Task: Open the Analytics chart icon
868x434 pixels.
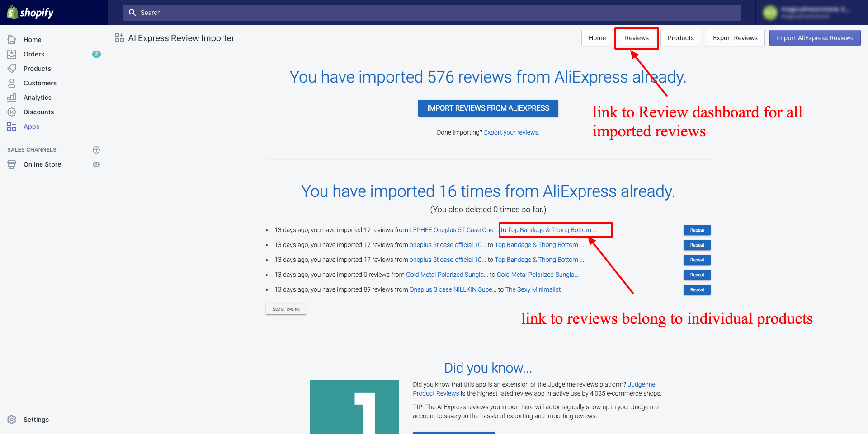Action: click(12, 98)
